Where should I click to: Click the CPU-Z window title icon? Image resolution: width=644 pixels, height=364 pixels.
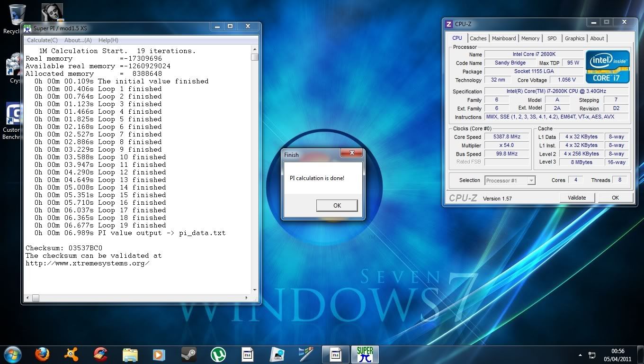click(449, 24)
